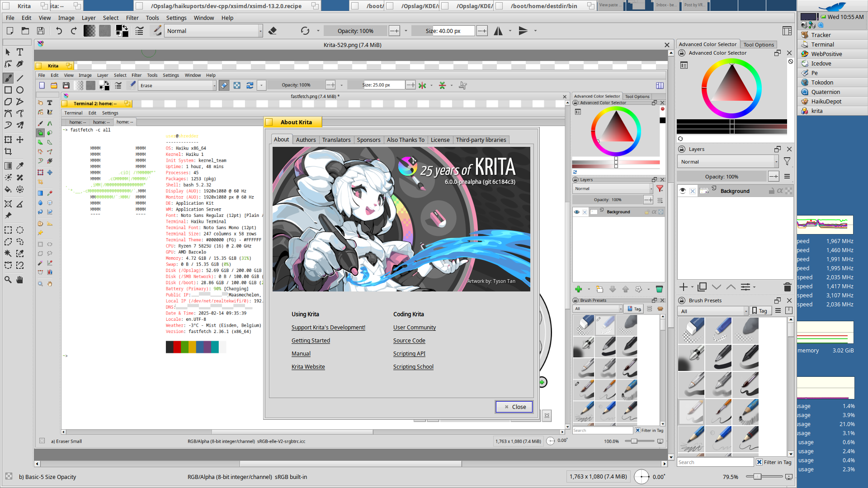This screenshot has height=488, width=868.
Task: Add a new layer with plus icon
Action: pos(683,287)
